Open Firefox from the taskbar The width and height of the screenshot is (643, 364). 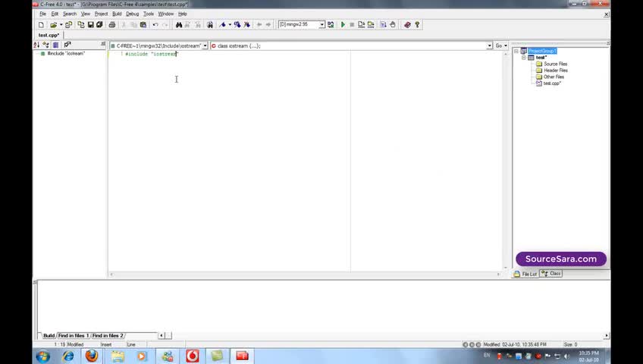click(92, 356)
